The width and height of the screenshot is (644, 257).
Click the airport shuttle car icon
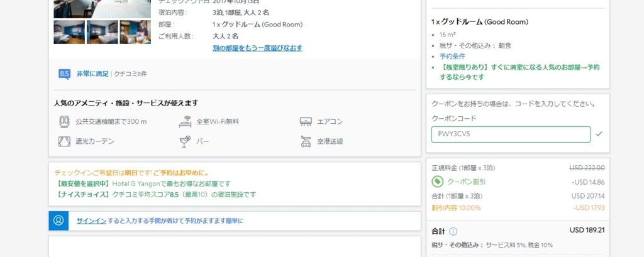click(x=306, y=141)
